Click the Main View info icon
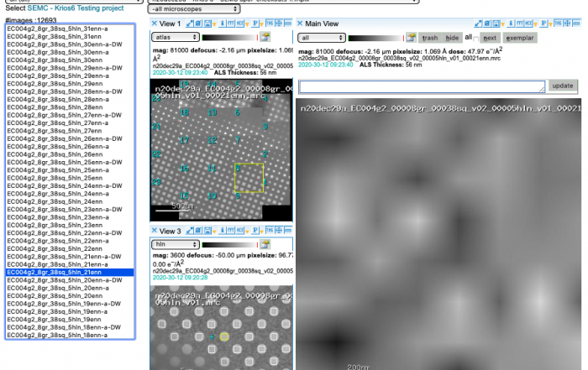 tap(511, 23)
